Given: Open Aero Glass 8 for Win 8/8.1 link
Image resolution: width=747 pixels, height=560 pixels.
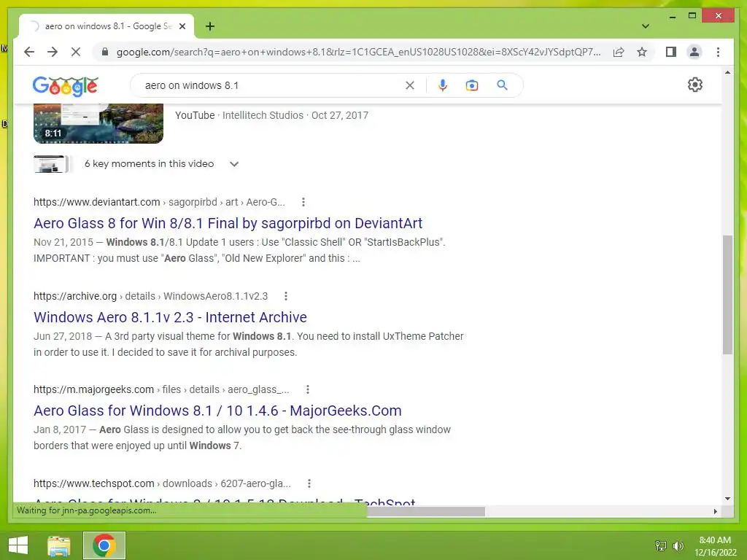Looking at the screenshot, I should (228, 223).
